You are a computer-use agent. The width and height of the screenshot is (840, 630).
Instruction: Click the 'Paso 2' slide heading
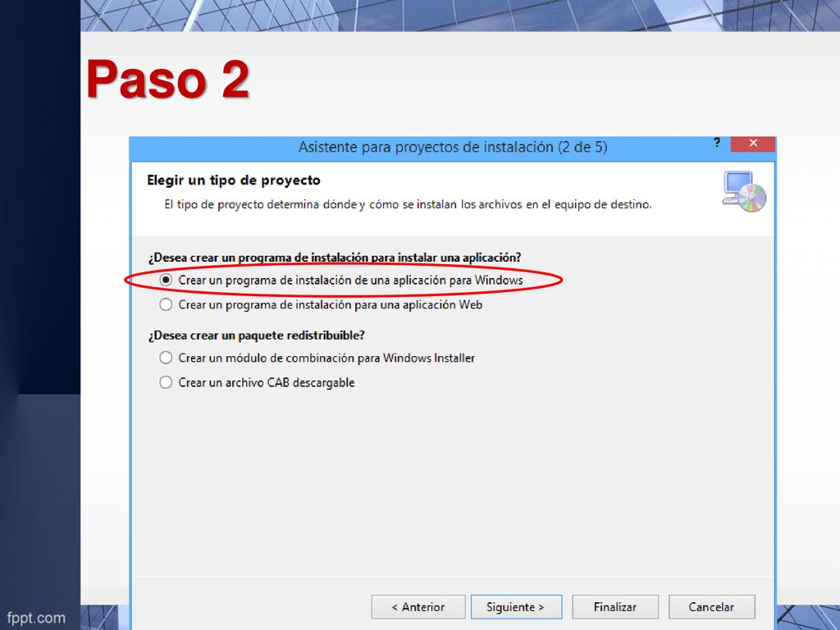pyautogui.click(x=167, y=79)
